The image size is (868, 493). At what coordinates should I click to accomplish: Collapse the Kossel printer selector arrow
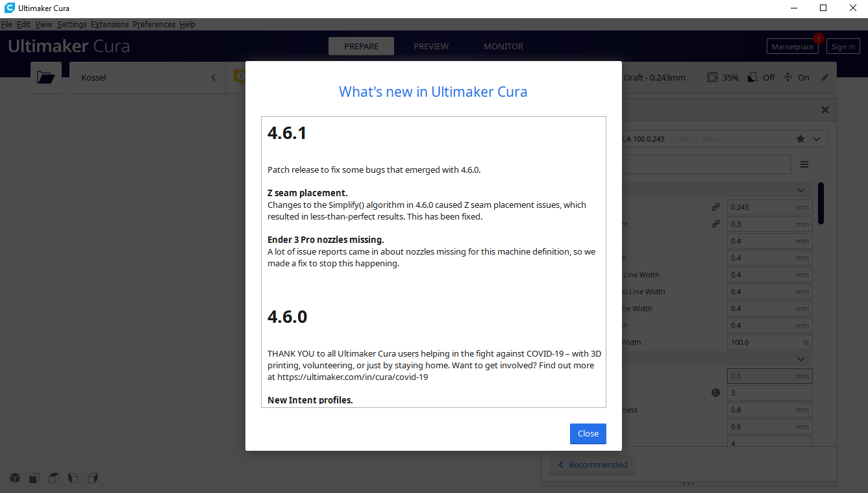point(214,77)
